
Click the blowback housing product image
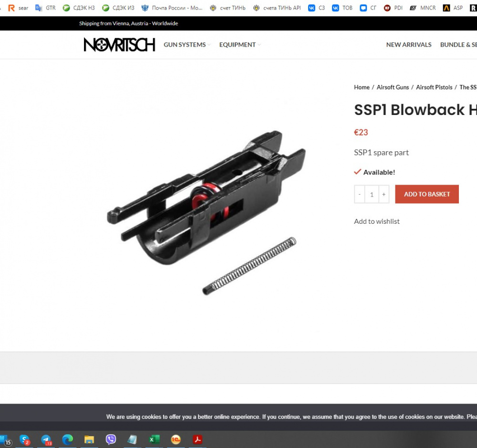pyautogui.click(x=205, y=210)
